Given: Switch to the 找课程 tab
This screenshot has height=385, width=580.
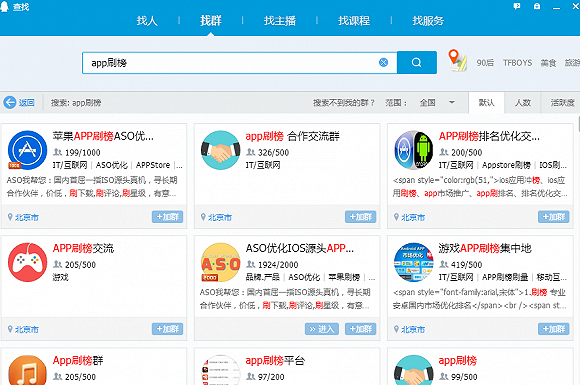Looking at the screenshot, I should click(x=354, y=21).
